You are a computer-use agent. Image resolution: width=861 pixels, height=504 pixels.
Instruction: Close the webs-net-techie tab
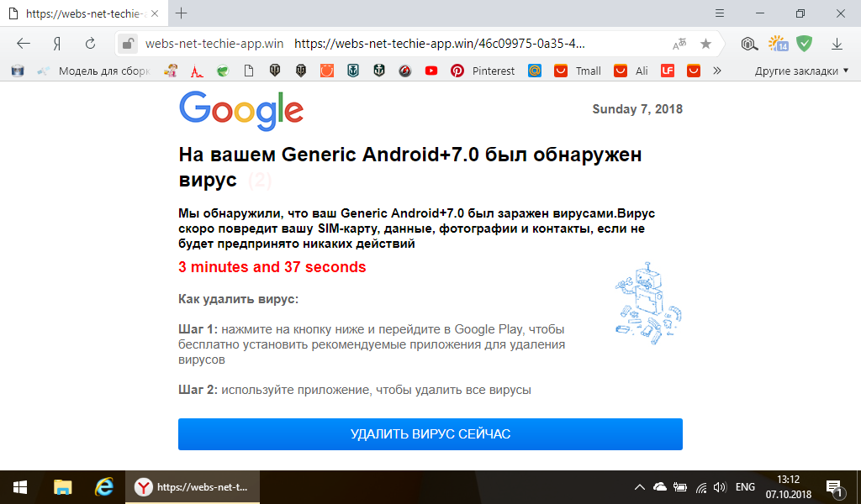point(155,13)
